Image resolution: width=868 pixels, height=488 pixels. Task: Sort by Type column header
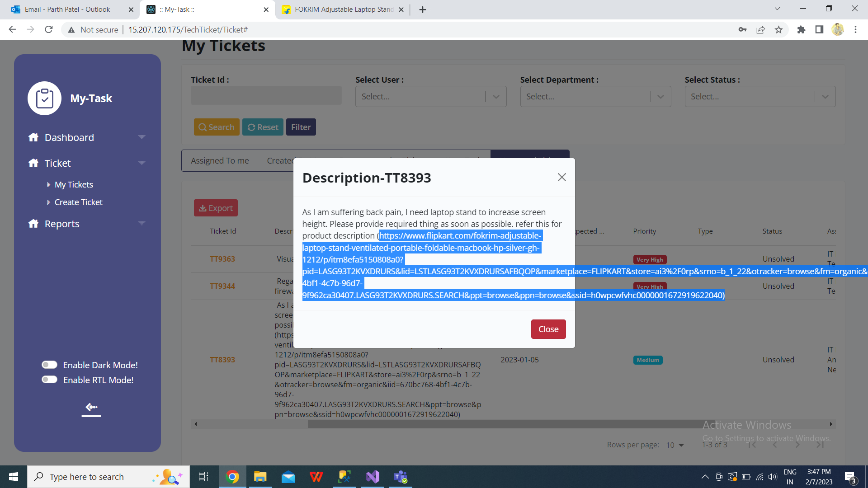click(705, 231)
